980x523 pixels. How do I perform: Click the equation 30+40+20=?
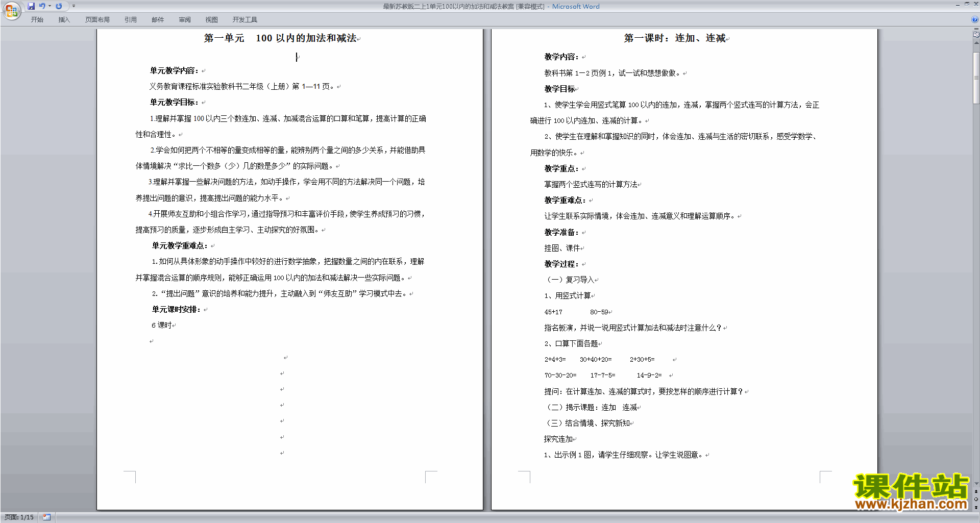tap(596, 359)
